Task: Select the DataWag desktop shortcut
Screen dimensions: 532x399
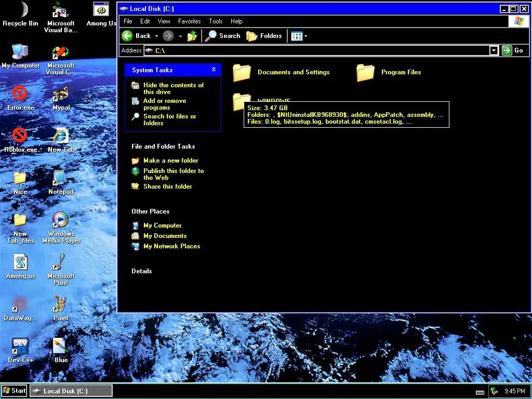Action: tap(20, 309)
